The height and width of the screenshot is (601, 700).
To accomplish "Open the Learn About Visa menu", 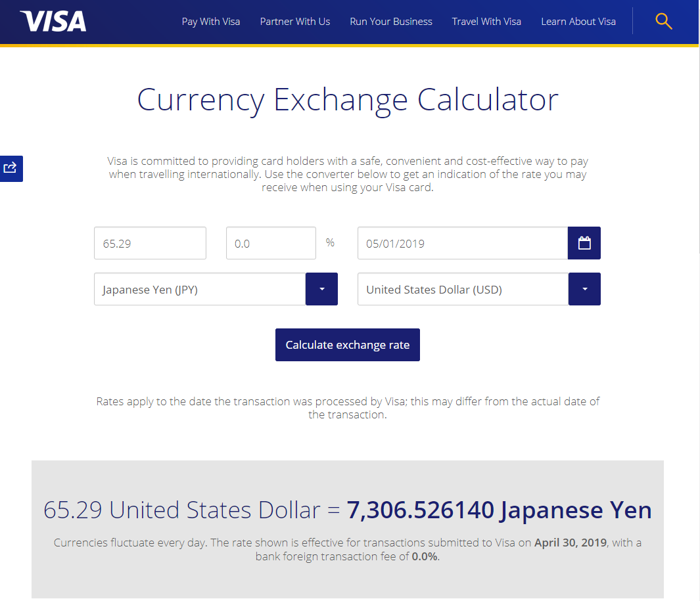I will click(578, 22).
